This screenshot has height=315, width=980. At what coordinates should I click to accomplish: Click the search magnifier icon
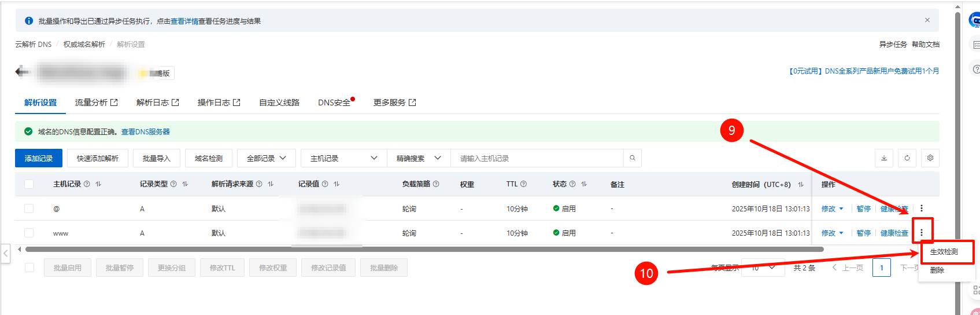click(x=633, y=158)
